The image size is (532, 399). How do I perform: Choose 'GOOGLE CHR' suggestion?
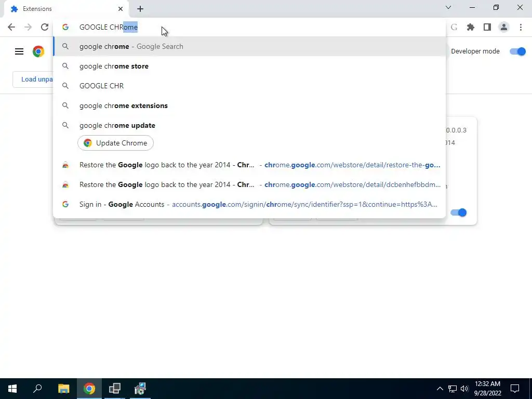point(249,86)
